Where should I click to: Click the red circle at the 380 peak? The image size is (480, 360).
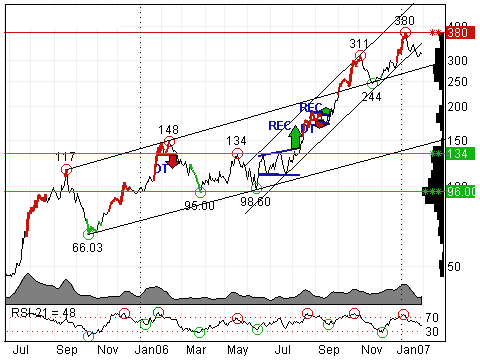click(x=405, y=33)
